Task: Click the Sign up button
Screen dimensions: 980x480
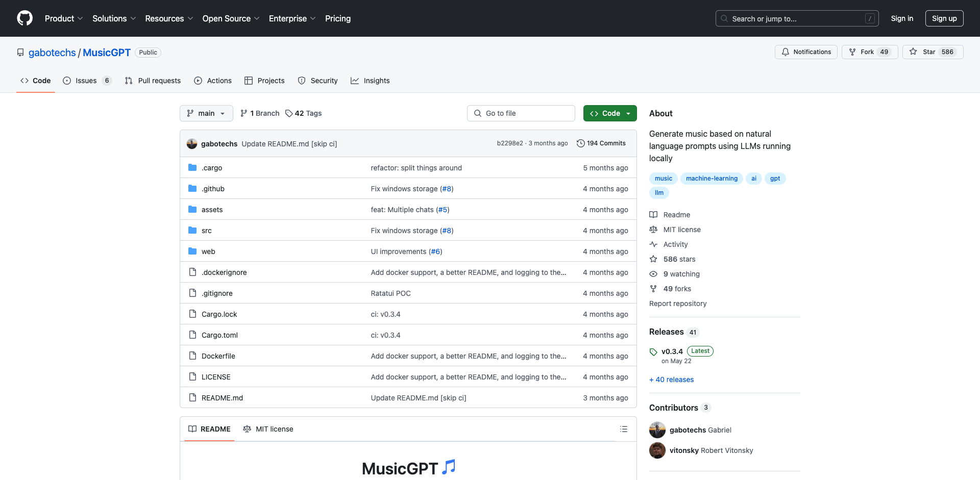Action: pyautogui.click(x=944, y=18)
